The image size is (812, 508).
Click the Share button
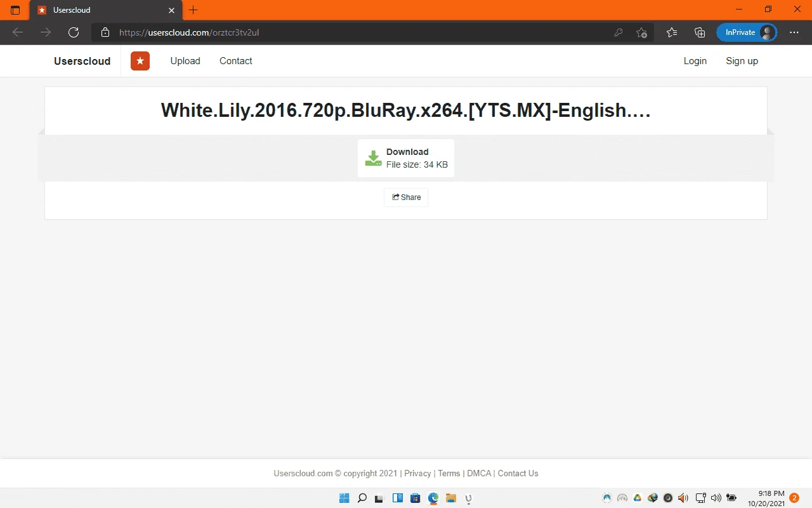click(406, 197)
